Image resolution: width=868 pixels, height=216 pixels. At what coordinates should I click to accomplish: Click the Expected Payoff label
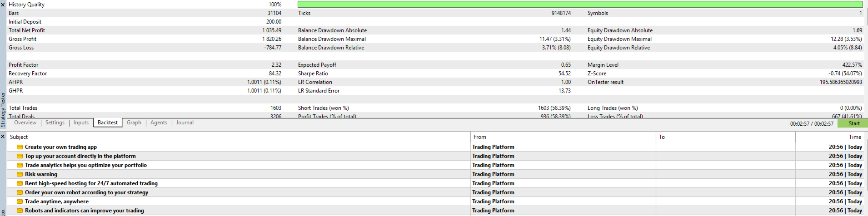point(317,65)
